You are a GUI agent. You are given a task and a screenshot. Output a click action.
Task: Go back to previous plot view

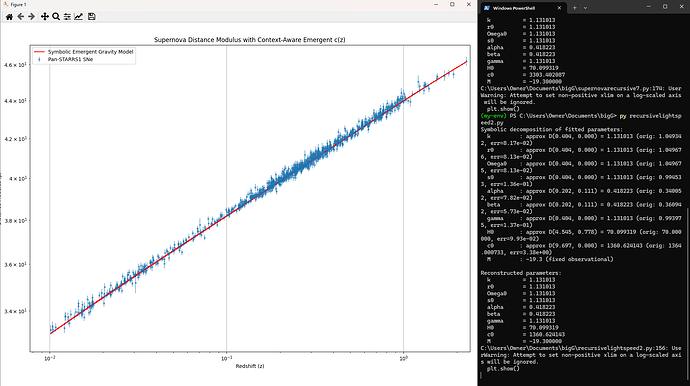click(x=21, y=17)
